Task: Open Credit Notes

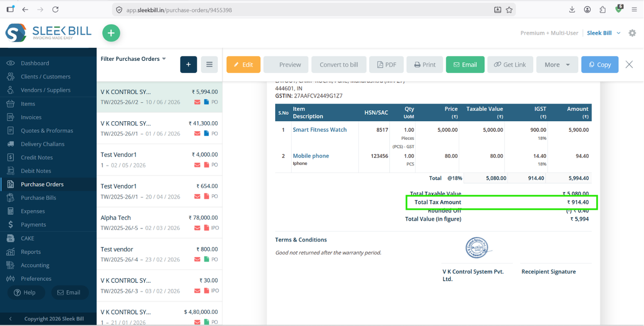Action: (x=36, y=157)
